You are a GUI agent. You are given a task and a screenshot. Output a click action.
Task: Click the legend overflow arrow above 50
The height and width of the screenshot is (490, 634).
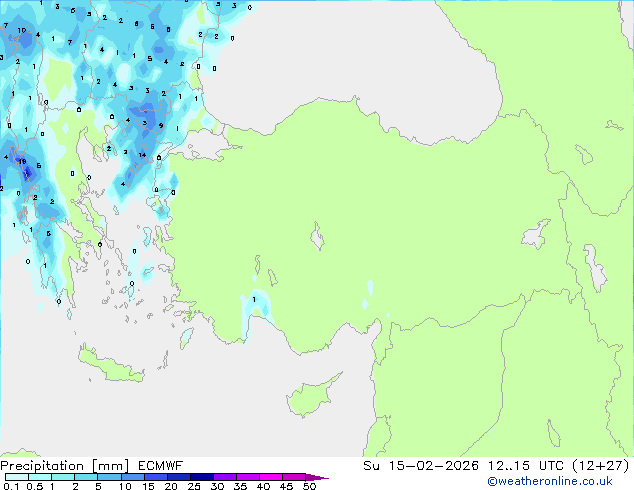point(317,477)
